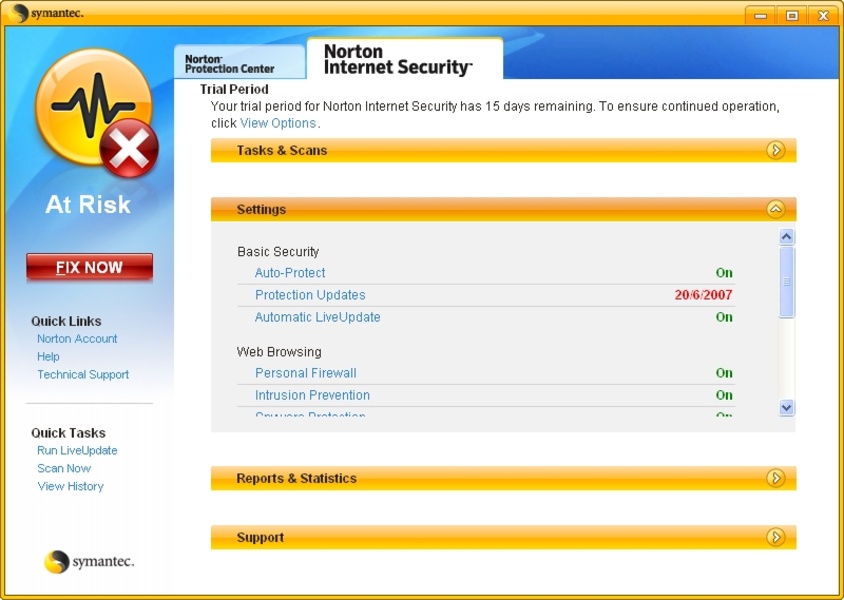844x600 pixels.
Task: Collapse the Settings section arrow
Action: [775, 209]
